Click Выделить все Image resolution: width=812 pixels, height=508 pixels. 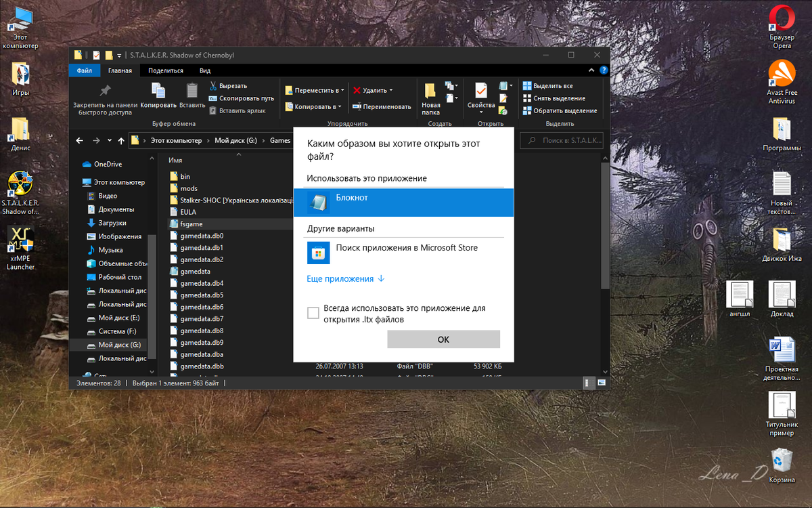tap(548, 86)
